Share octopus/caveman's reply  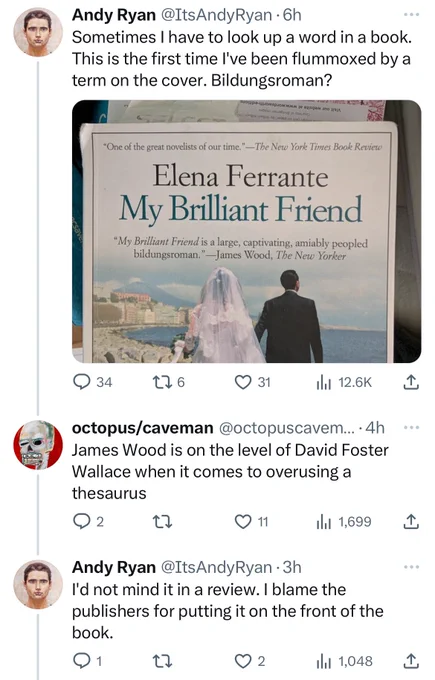tap(411, 522)
